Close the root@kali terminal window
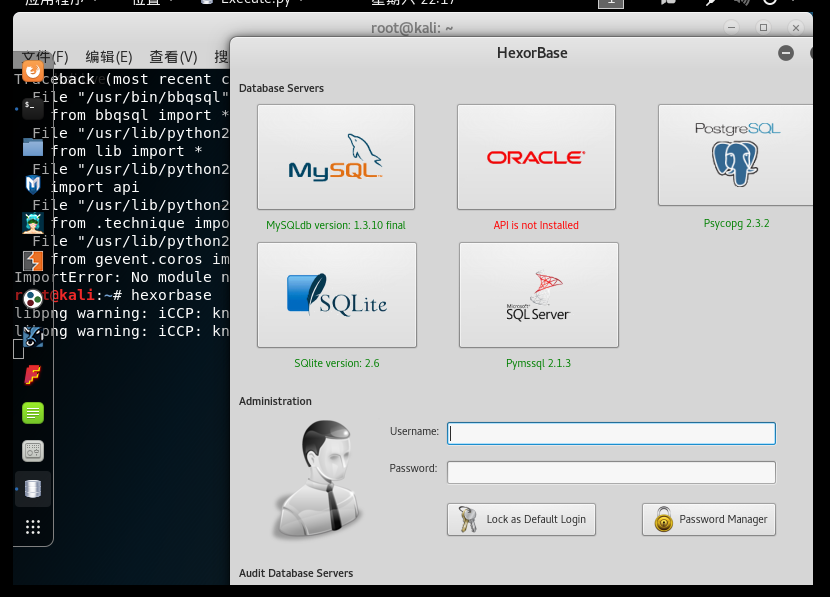Viewport: 830px width, 597px height. tap(796, 28)
